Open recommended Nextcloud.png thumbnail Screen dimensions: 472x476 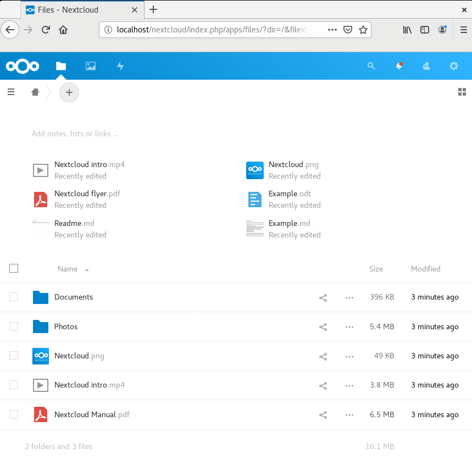point(254,170)
